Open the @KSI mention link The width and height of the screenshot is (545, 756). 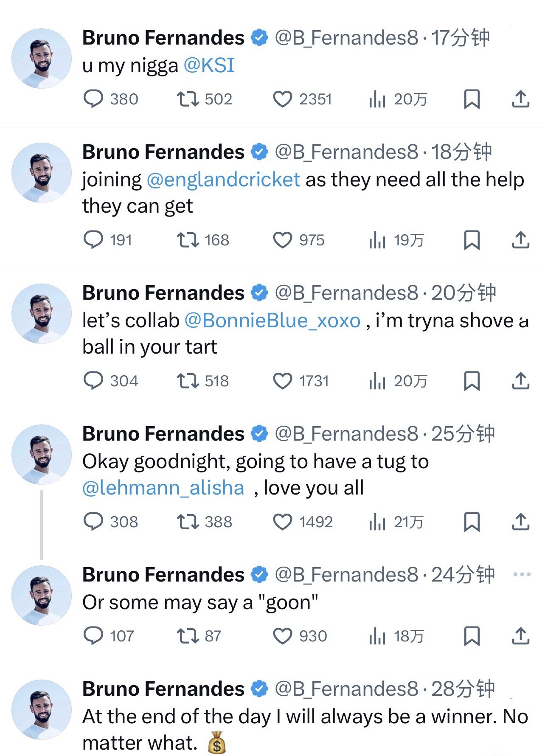click(x=209, y=66)
